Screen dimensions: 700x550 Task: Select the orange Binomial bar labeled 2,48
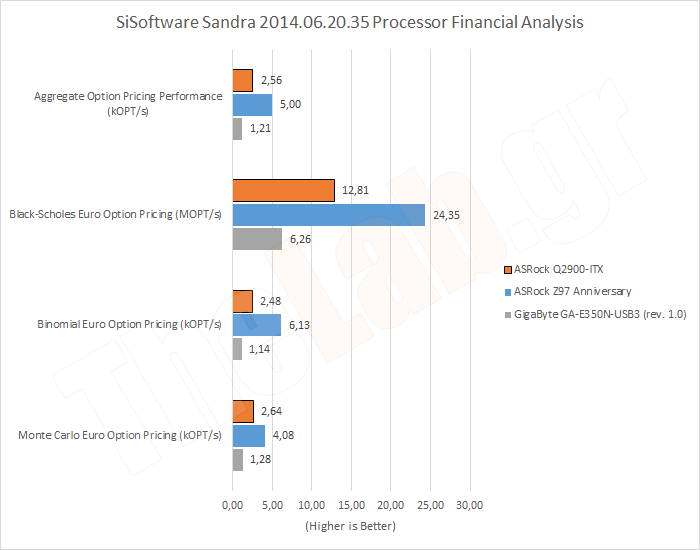tap(242, 301)
